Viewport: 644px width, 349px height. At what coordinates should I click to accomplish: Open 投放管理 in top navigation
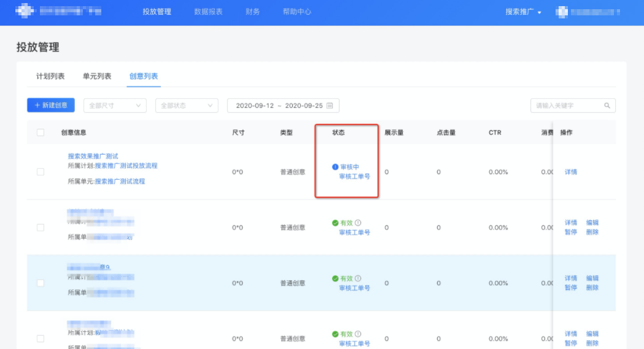coord(157,12)
